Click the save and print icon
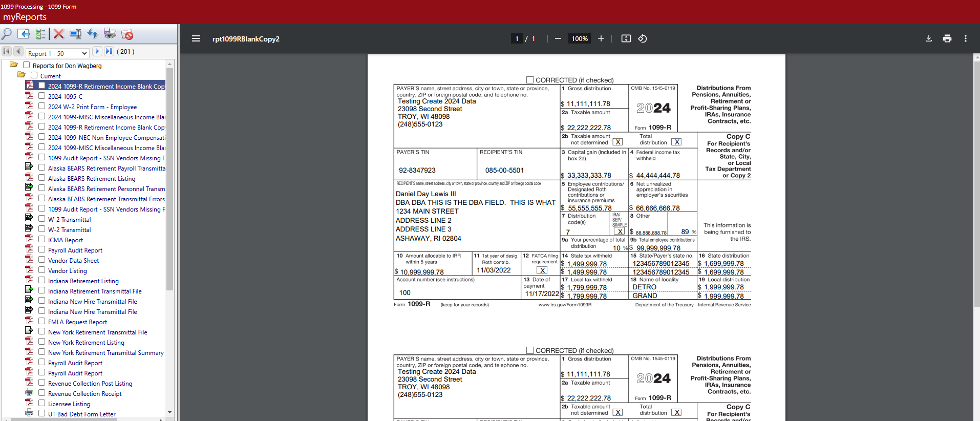The height and width of the screenshot is (421, 980). pos(110,34)
